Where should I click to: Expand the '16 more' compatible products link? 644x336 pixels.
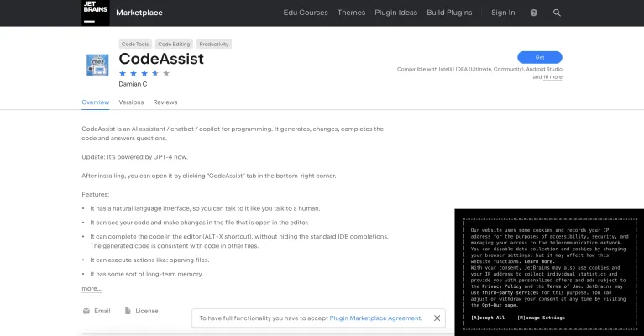tap(552, 76)
